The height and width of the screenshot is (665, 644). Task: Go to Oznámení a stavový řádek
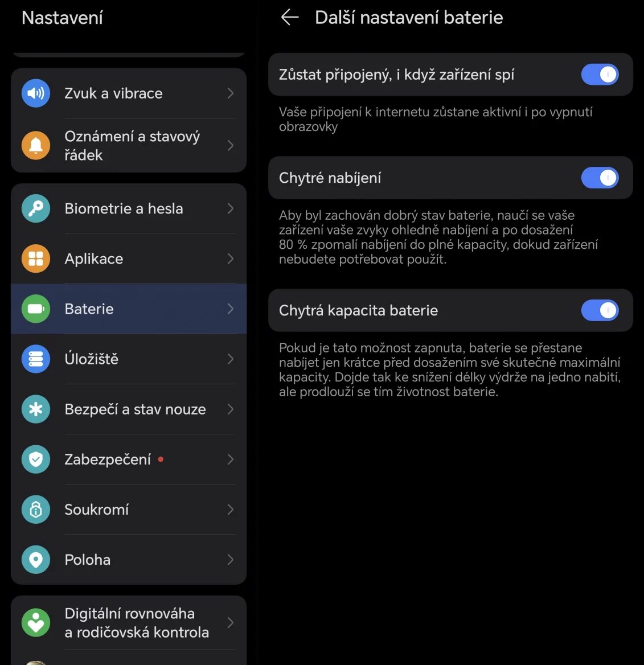pos(129,146)
